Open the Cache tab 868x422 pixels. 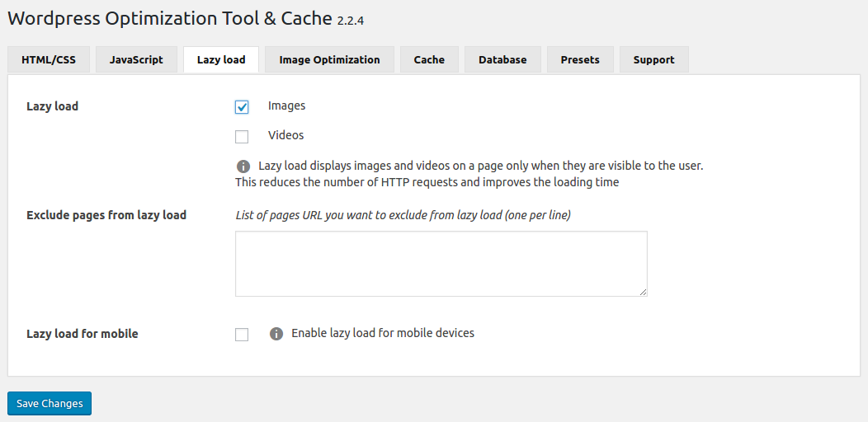point(429,59)
